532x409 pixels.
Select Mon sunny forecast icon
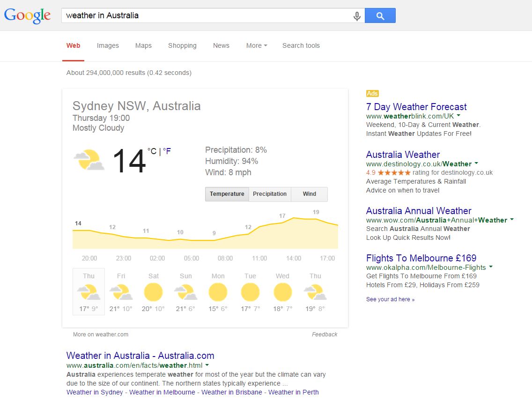[218, 292]
